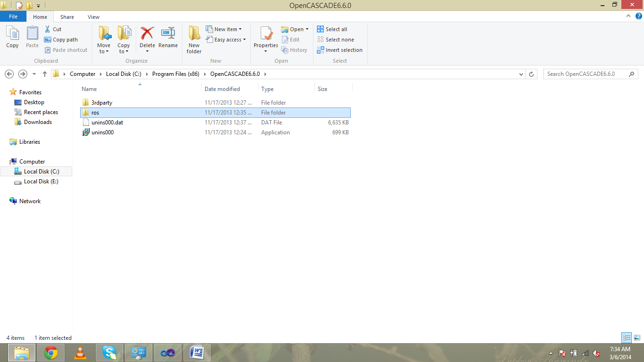Open Favorites in navigation pane
The width and height of the screenshot is (644, 362).
30,92
